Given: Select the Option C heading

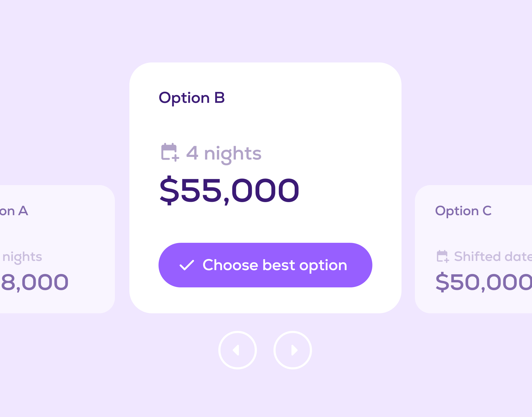Looking at the screenshot, I should point(463,211).
